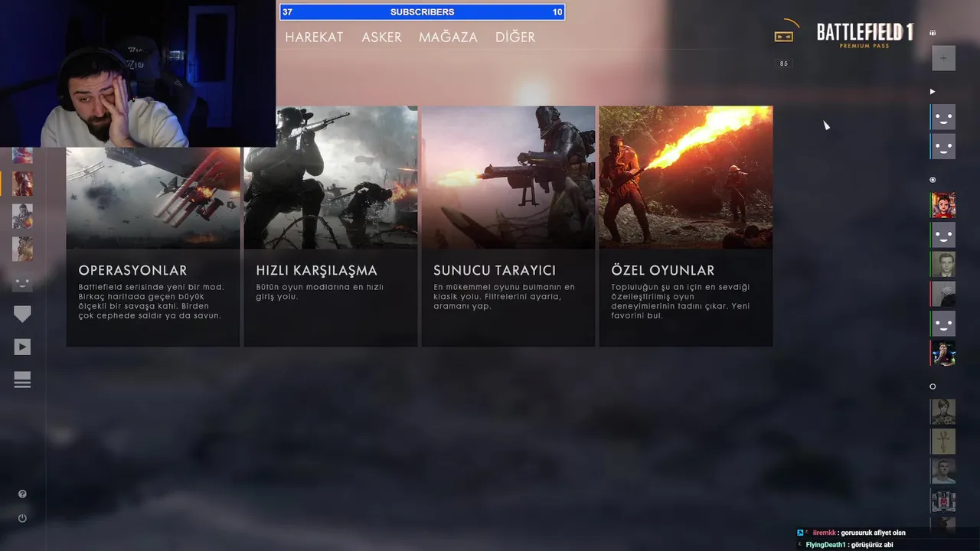980x551 pixels.
Task: Click the rifle soldier Hızlı Karşılaşma thumbnail
Action: coord(331,178)
